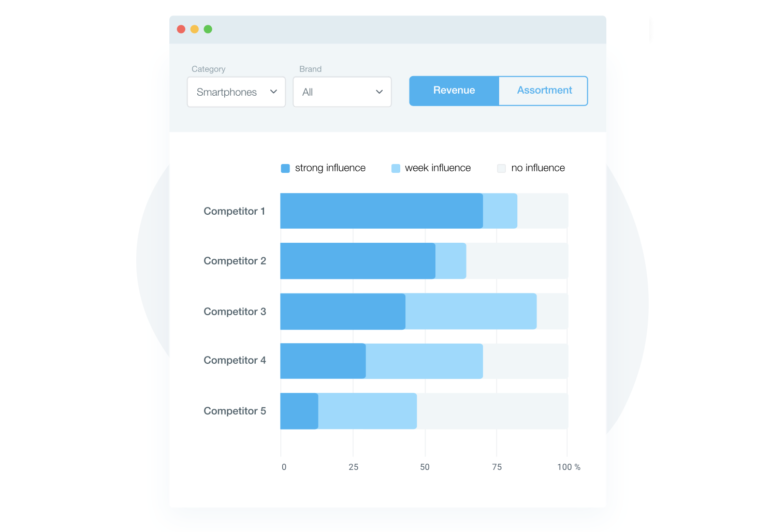The width and height of the screenshot is (757, 532).
Task: Click the red close window dot
Action: (181, 29)
